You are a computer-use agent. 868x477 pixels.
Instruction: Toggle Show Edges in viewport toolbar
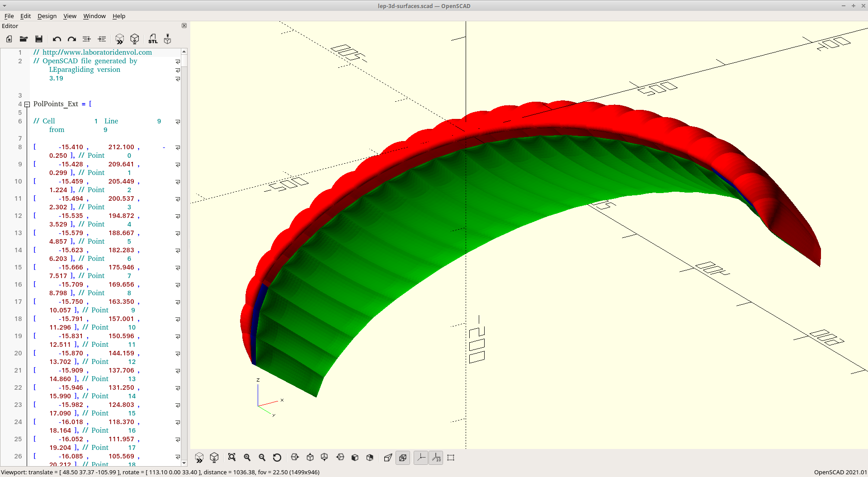point(451,458)
